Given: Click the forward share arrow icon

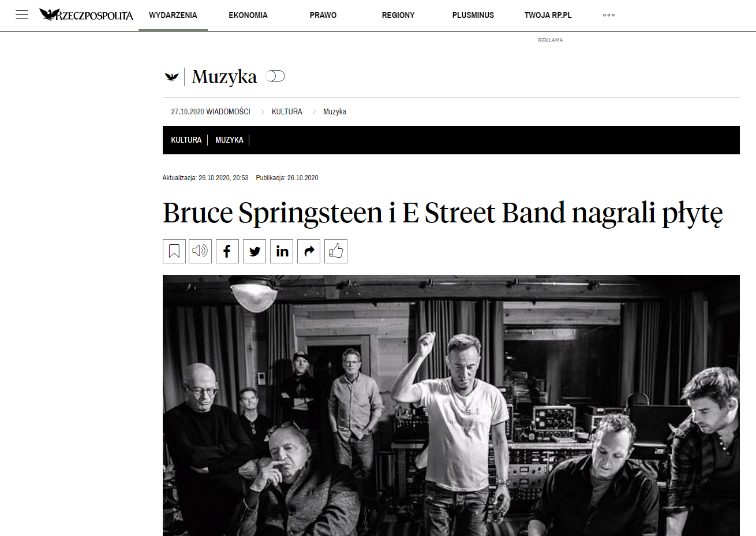Looking at the screenshot, I should click(309, 251).
